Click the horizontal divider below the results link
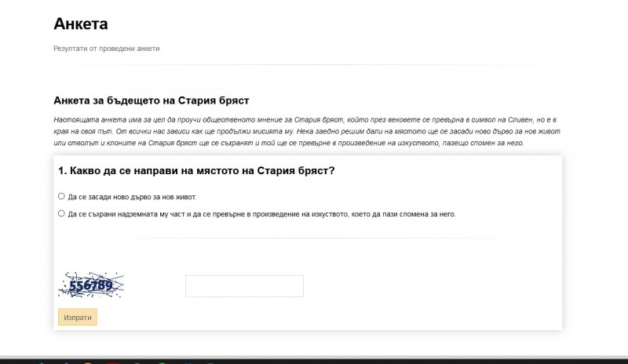This screenshot has height=364, width=628. click(306, 64)
